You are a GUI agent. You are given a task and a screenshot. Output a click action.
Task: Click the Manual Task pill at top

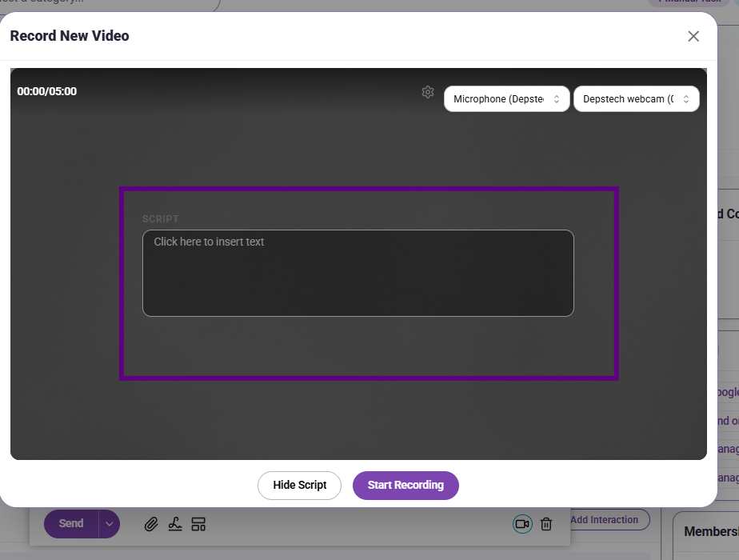pos(689,2)
